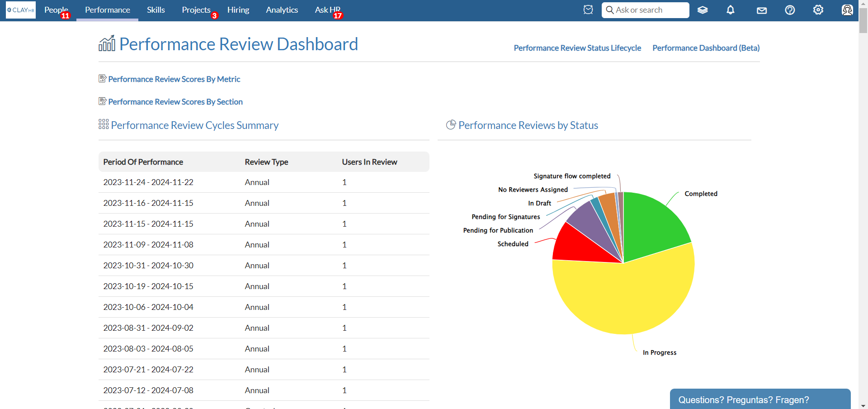Click the scrollbar up arrow
This screenshot has height=409, width=868.
coord(863,4)
